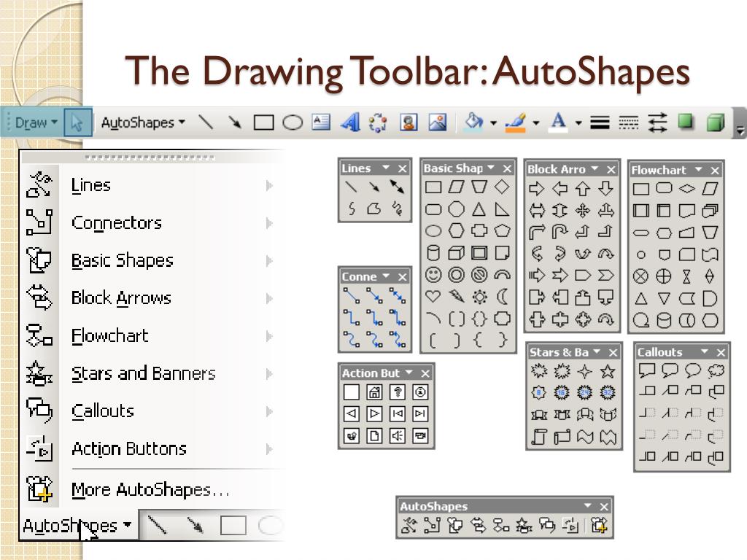Select Lightning Bolt in Basic Shapes
Screen dimensions: 747x560
click(457, 297)
